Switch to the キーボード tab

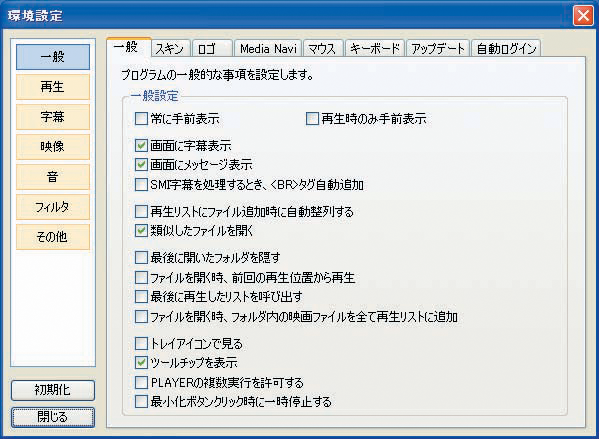[375, 49]
